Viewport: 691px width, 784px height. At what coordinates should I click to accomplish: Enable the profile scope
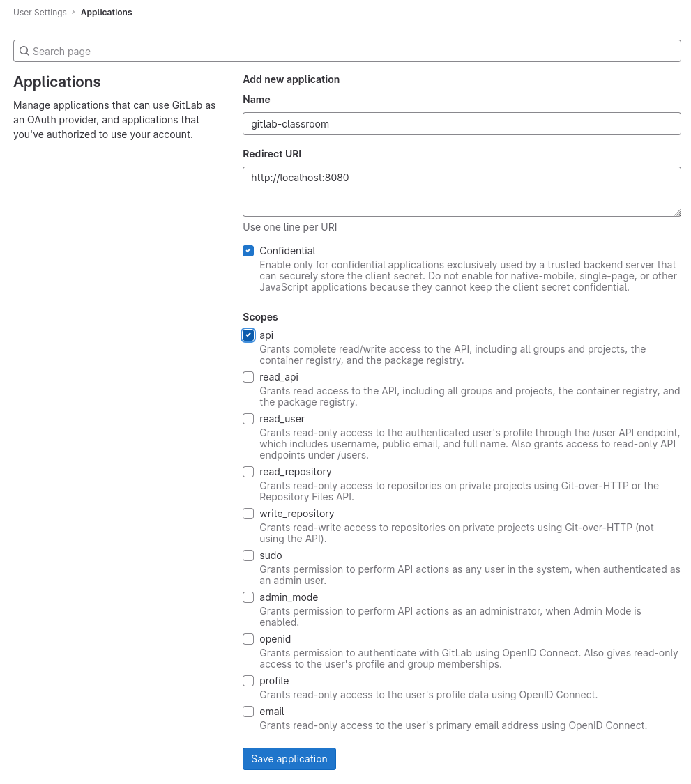click(248, 681)
